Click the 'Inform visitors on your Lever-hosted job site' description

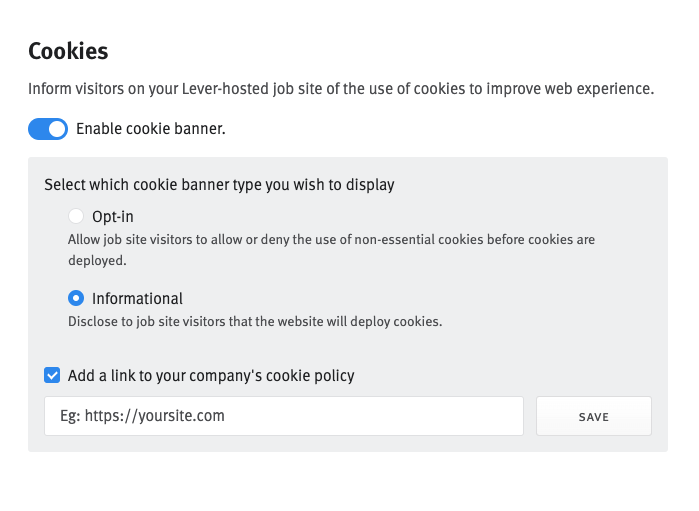point(341,89)
